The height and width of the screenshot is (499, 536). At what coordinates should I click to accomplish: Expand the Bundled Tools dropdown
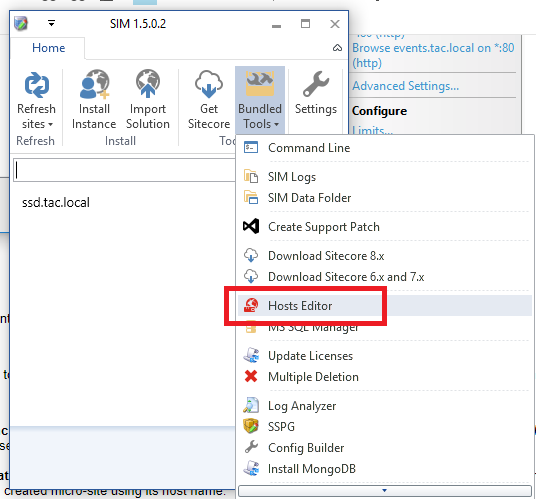pos(260,100)
